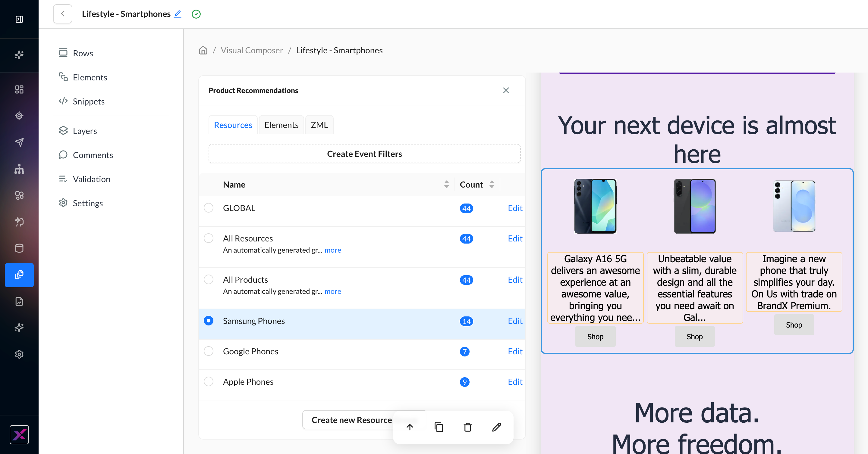This screenshot has height=454, width=868.
Task: Click the four-circles icon in dark sidebar
Action: 19,195
